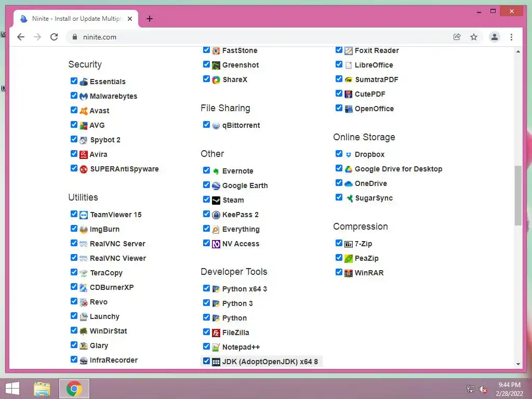The height and width of the screenshot is (399, 532).
Task: Uncheck the JDK (AdoptOpenJDK) x64 8 checkbox
Action: pyautogui.click(x=206, y=361)
